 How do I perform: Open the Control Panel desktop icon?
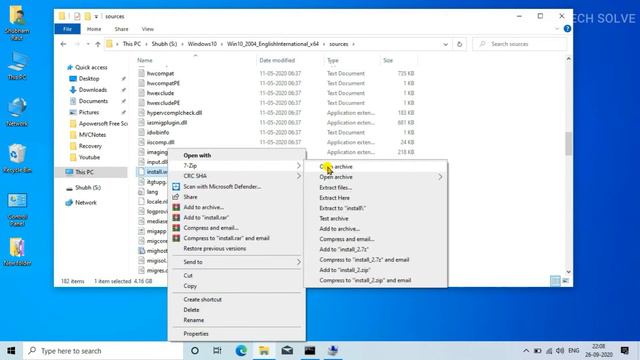coord(17,209)
